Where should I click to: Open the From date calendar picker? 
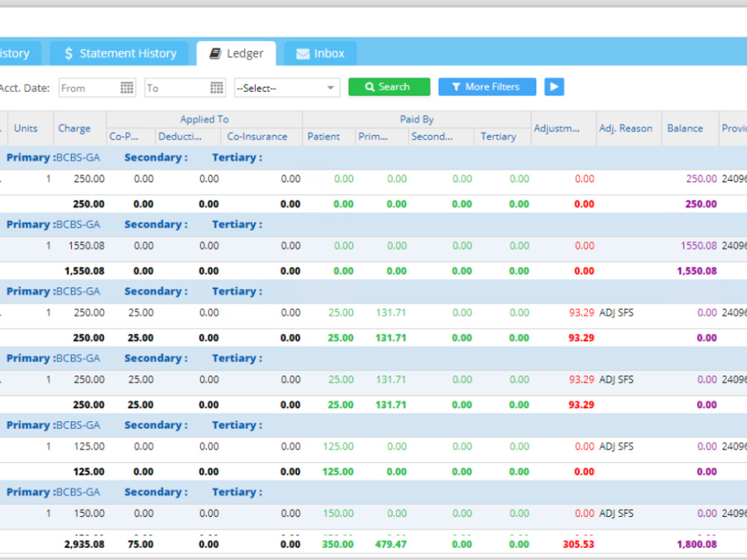[x=127, y=88]
